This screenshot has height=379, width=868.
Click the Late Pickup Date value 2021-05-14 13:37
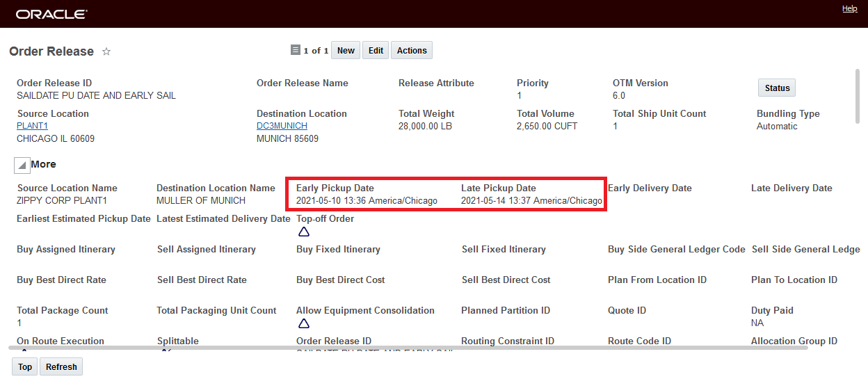(531, 201)
